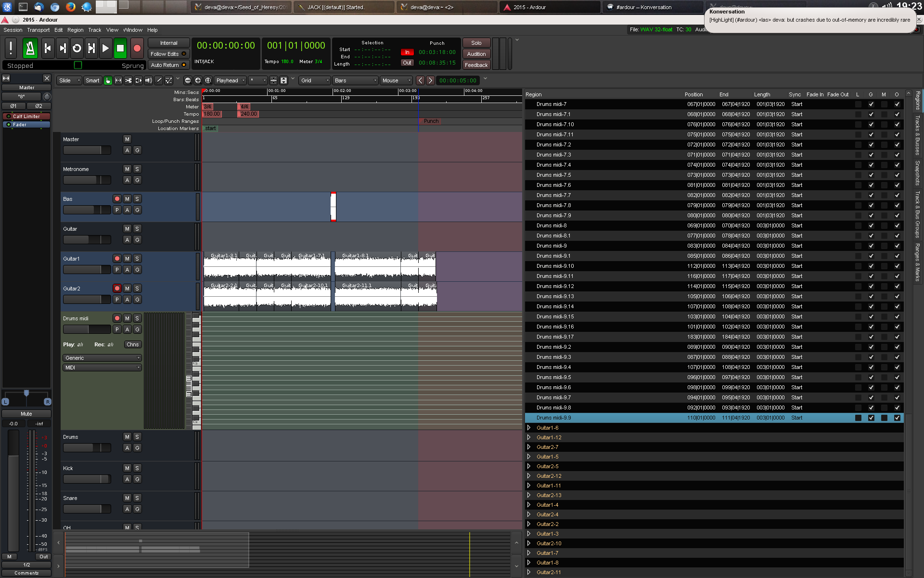Go to end of session
Image resolution: width=924 pixels, height=578 pixels.
(63, 48)
